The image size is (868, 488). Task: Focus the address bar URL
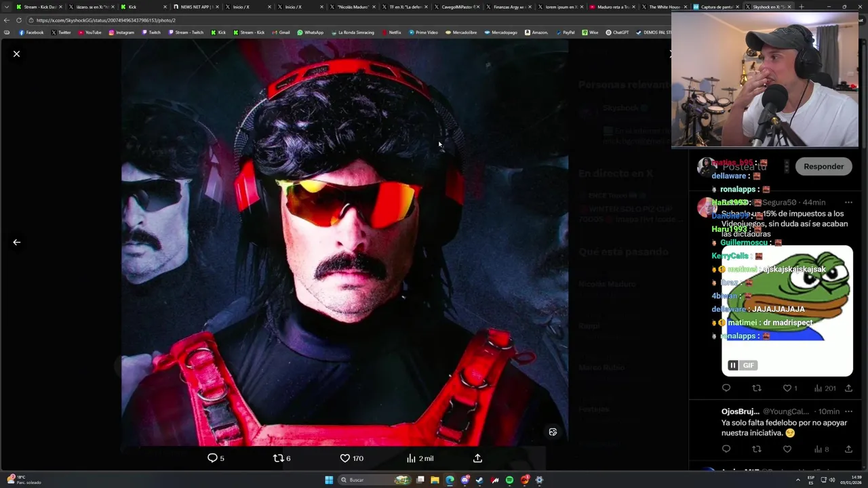(x=106, y=20)
